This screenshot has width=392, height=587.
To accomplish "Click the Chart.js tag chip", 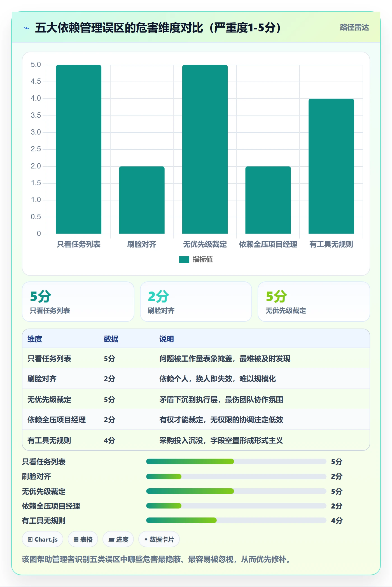I will (43, 539).
